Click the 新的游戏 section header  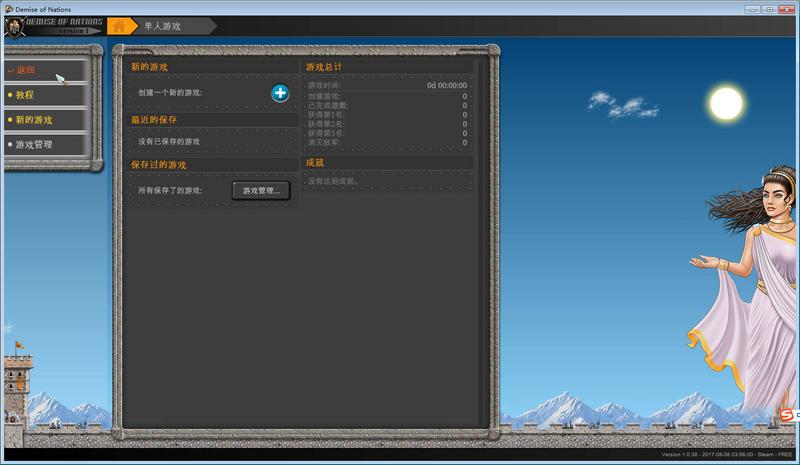point(150,67)
